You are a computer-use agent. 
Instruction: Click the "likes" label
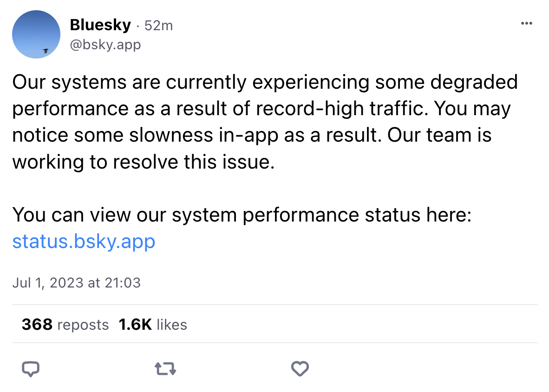click(x=171, y=325)
